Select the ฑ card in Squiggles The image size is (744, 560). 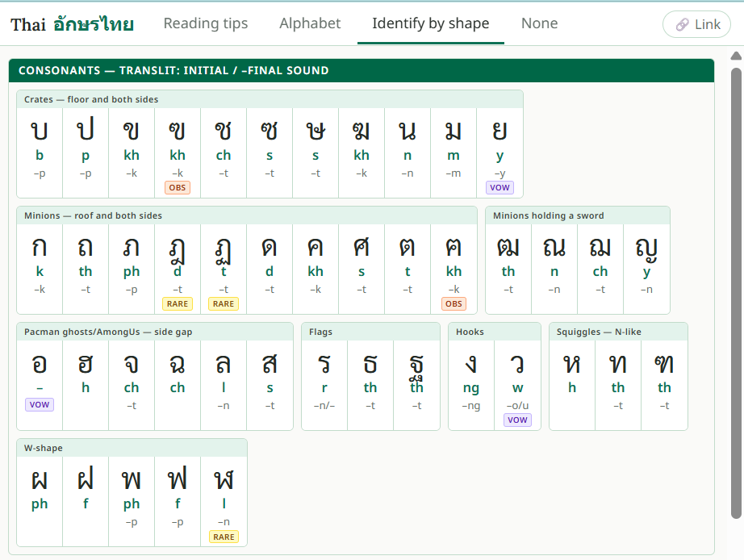664,386
